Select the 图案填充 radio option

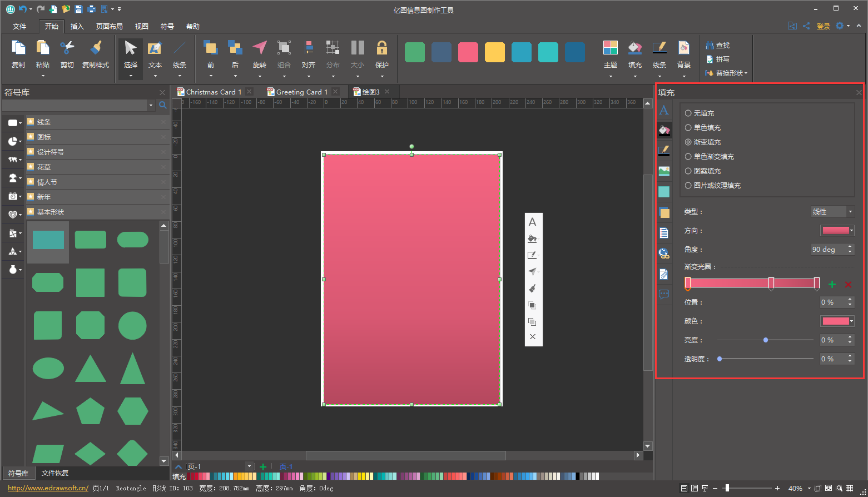click(688, 171)
